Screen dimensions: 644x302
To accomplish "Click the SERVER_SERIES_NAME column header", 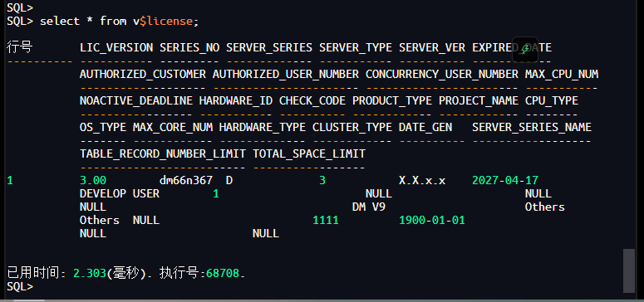I will [x=532, y=127].
